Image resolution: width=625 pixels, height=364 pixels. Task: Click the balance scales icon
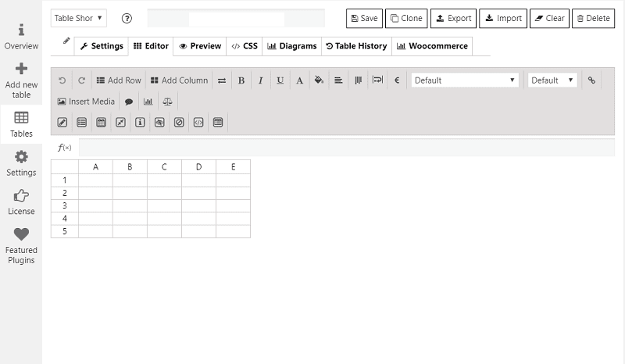coord(167,102)
